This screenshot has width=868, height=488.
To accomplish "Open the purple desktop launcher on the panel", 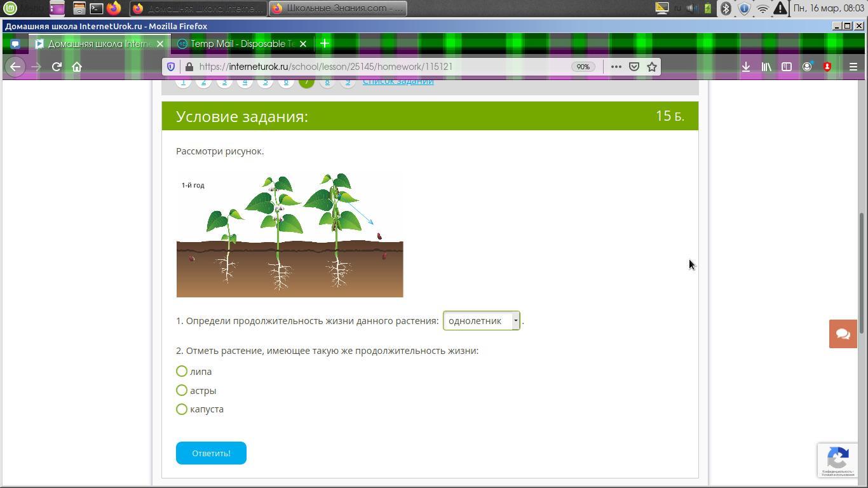I will point(57,8).
